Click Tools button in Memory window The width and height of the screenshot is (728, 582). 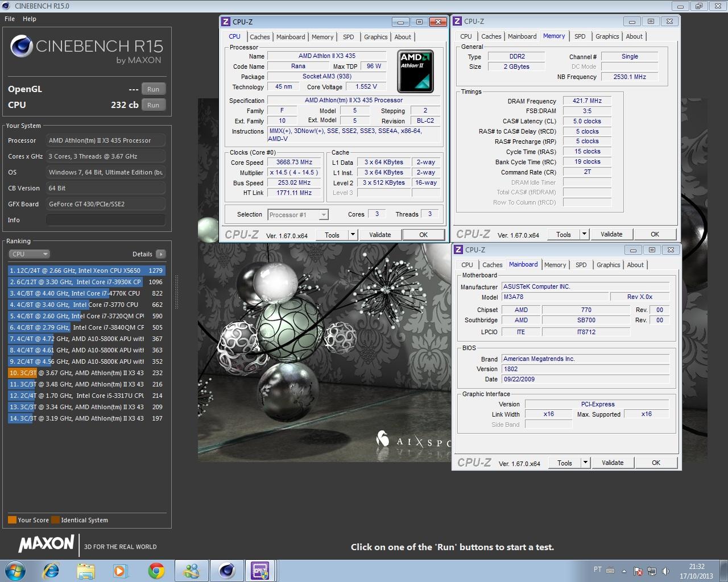[564, 234]
